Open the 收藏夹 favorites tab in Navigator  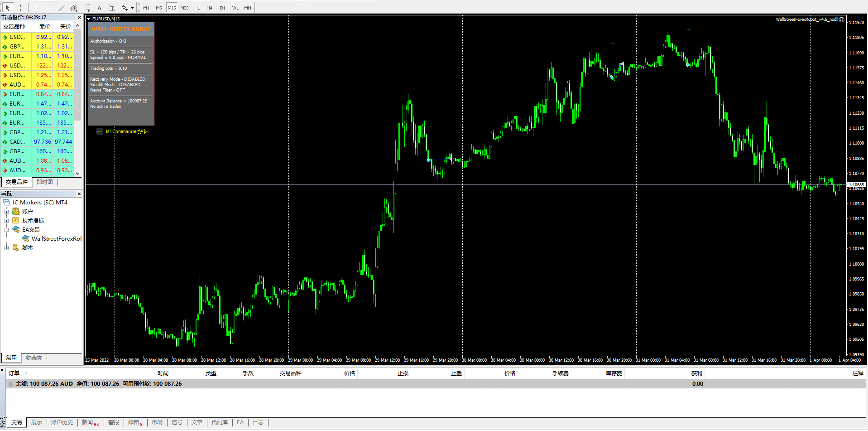pyautogui.click(x=34, y=358)
